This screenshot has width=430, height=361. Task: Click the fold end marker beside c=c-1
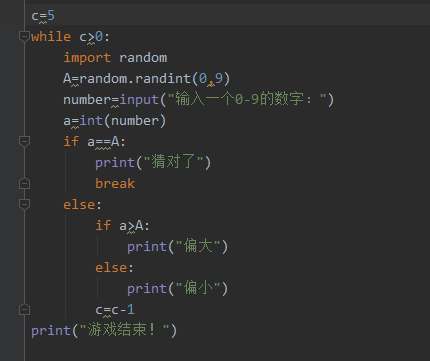pos(24,310)
